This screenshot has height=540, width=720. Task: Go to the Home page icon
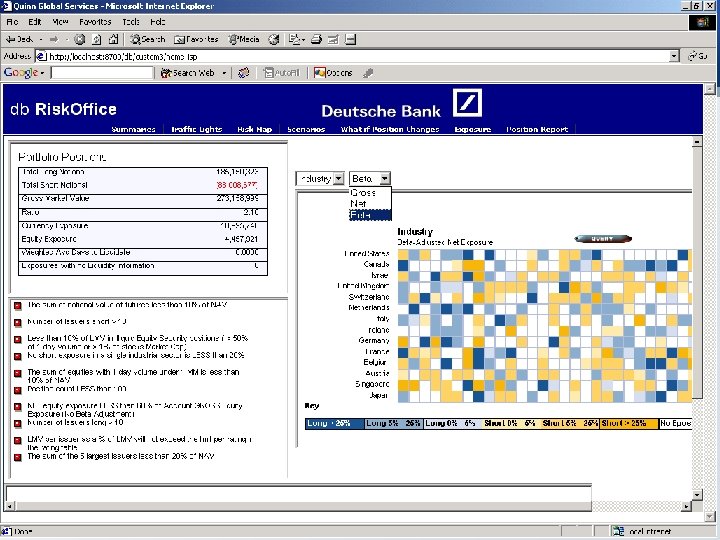point(113,39)
